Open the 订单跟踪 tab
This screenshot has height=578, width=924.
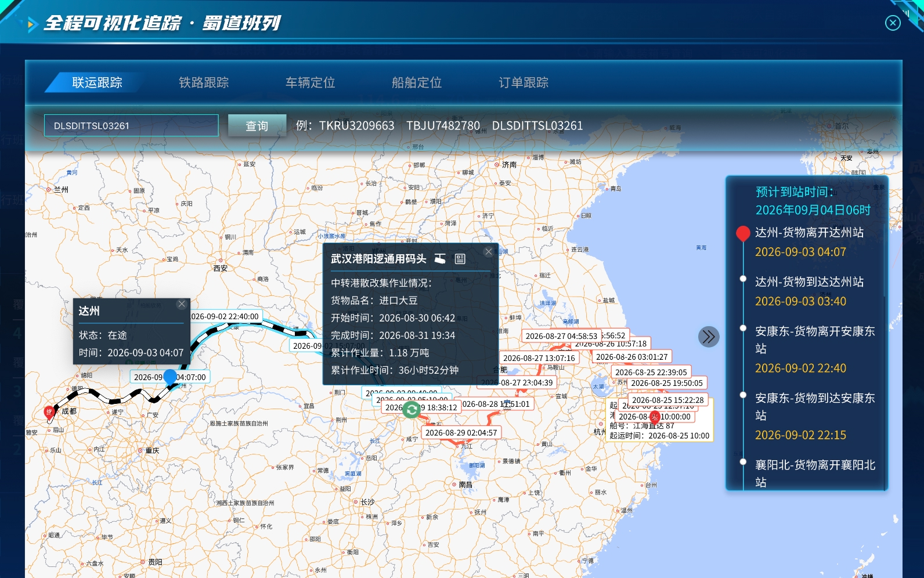coord(524,82)
